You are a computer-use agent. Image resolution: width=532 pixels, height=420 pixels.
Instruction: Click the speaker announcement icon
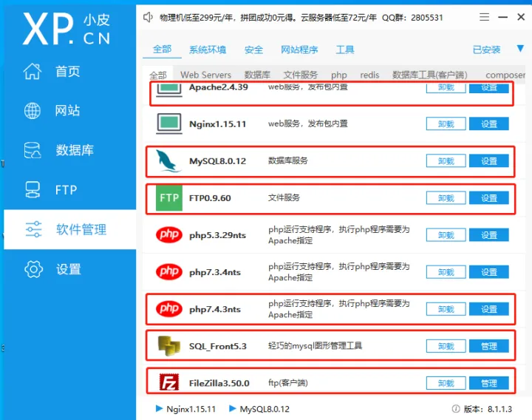pyautogui.click(x=148, y=17)
